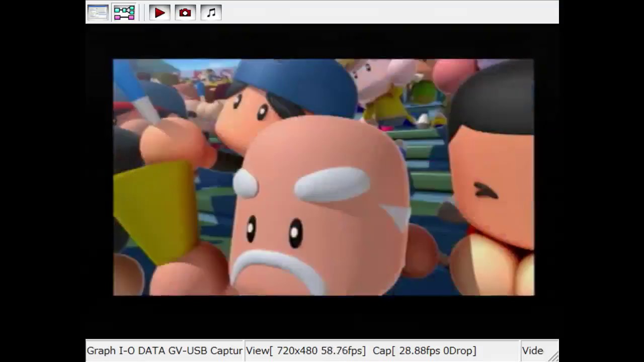Click the status text "Graph I-O DATA GV-USB Captur"

165,350
